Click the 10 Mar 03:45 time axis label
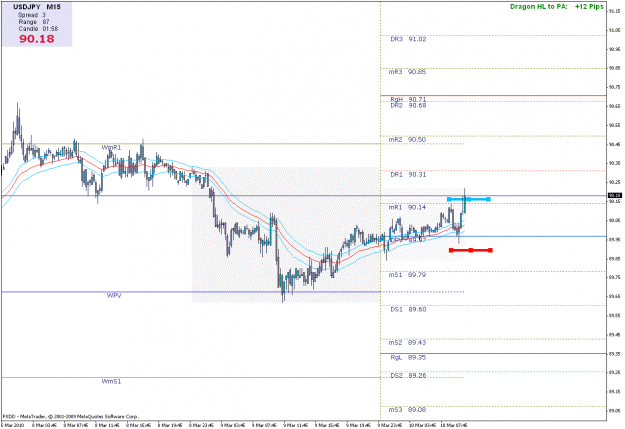Image resolution: width=625 pixels, height=429 pixels. (x=423, y=425)
